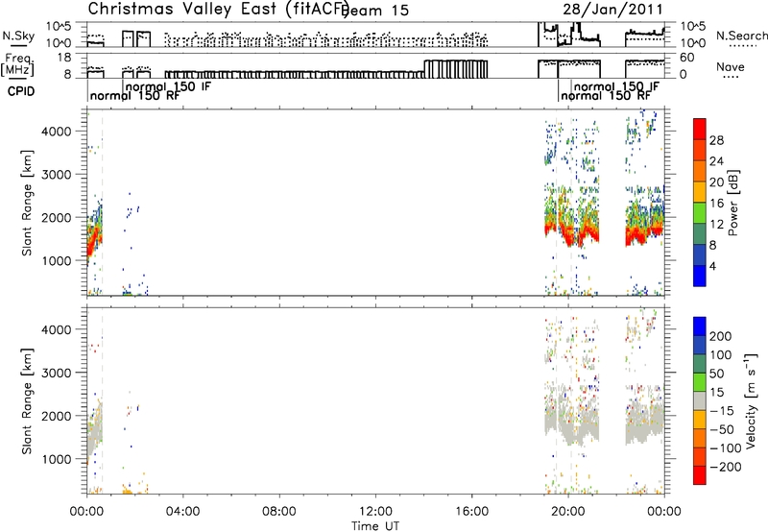Click the tall frequency bars near 15:00 in the Freq panel
Image resolution: width=768 pixels, height=532 pixels.
[x=455, y=69]
